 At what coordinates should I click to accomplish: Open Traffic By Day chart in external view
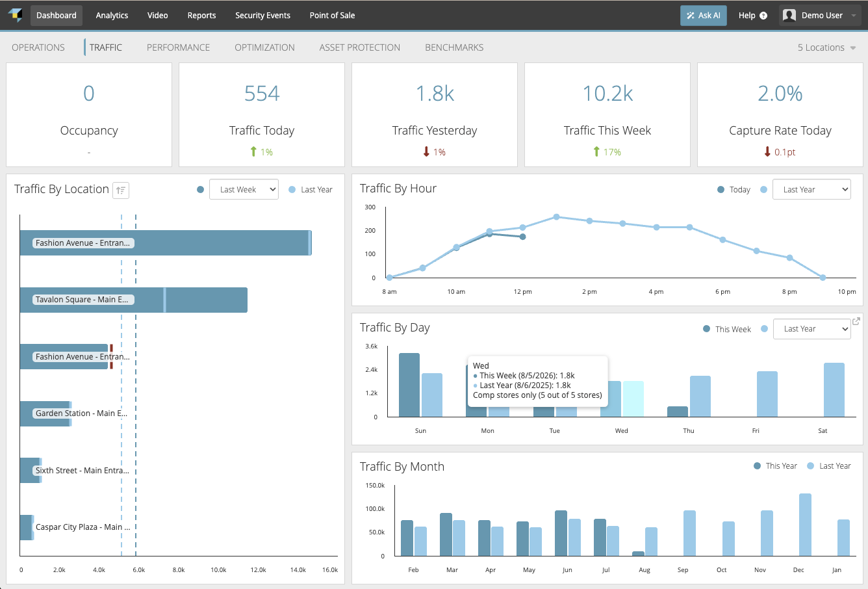(856, 321)
